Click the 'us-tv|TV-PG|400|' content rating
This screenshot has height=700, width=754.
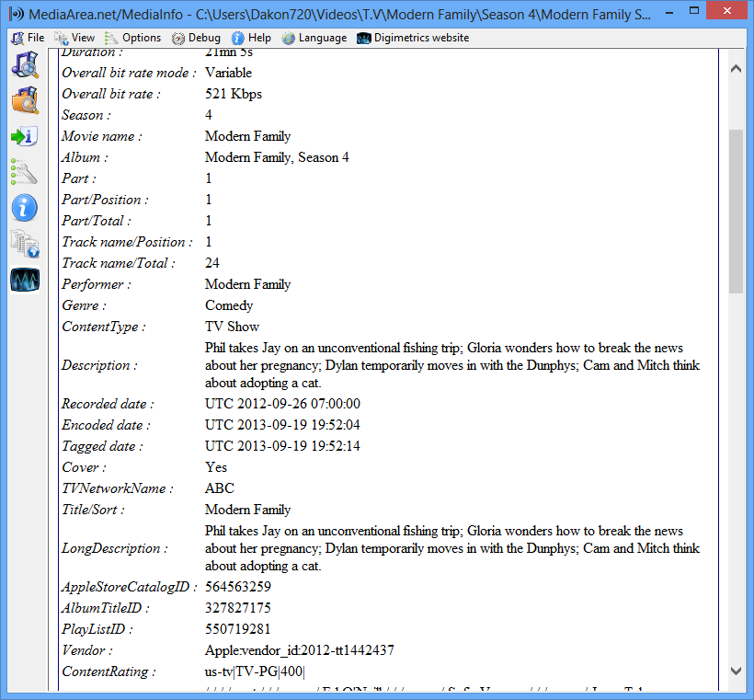pyautogui.click(x=255, y=671)
